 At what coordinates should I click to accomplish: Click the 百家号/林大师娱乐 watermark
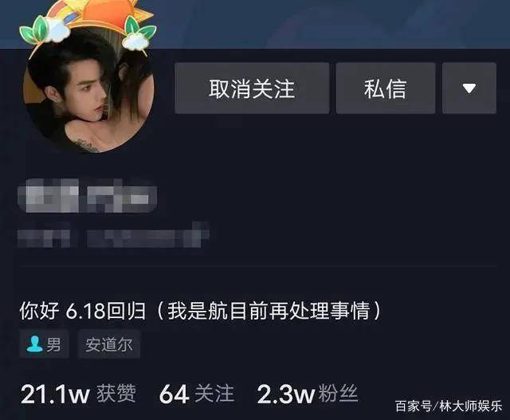point(449,406)
